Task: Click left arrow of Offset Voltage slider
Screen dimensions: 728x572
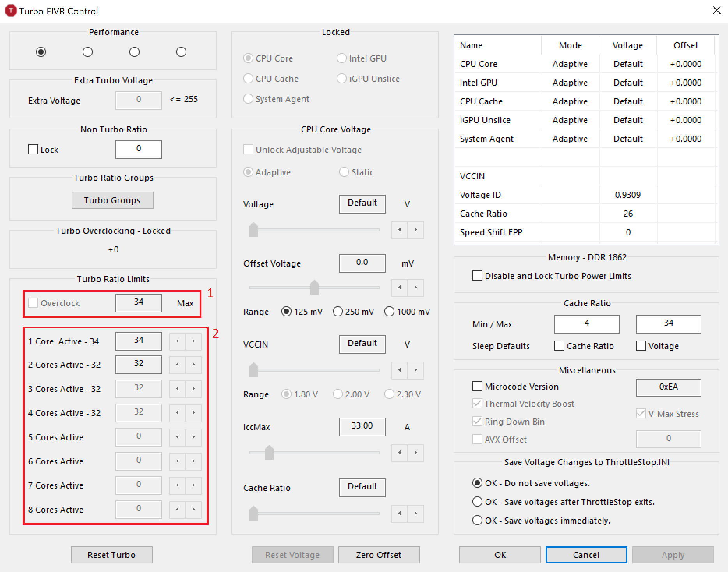Action: pos(399,288)
